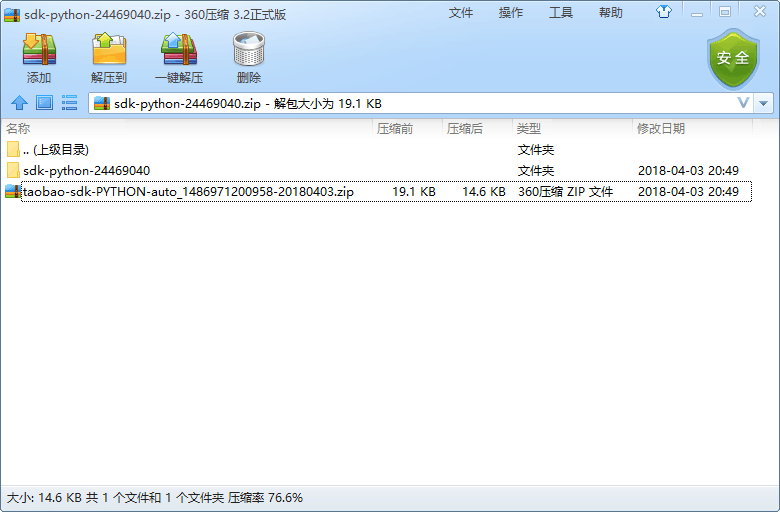
Task: Select the .. (上级目录) parent folder row
Action: 378,150
